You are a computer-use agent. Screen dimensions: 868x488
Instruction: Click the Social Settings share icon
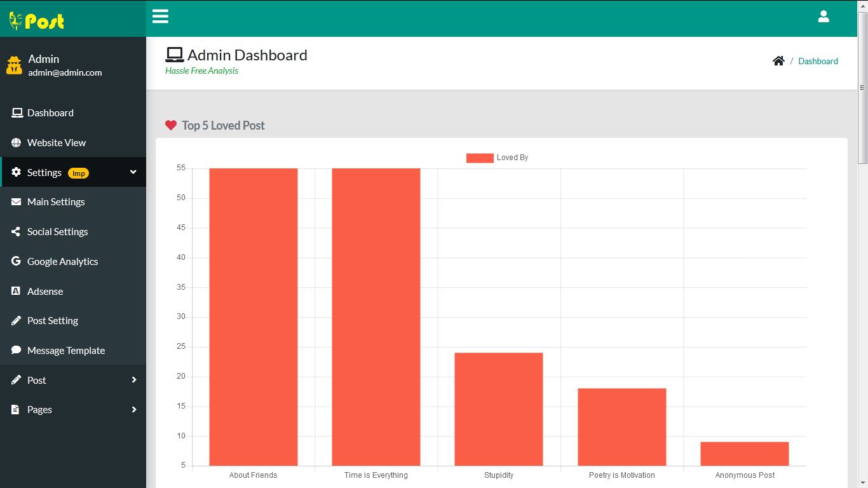click(16, 232)
